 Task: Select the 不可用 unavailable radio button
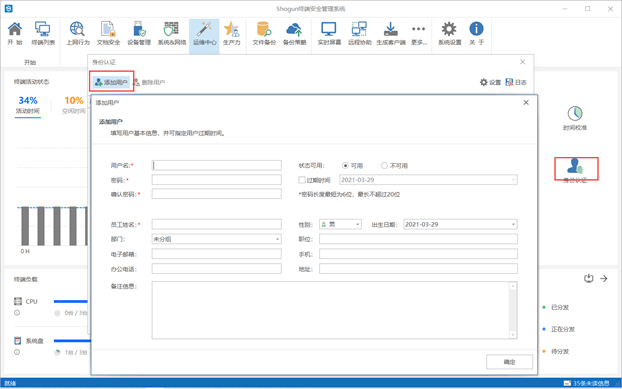(384, 165)
